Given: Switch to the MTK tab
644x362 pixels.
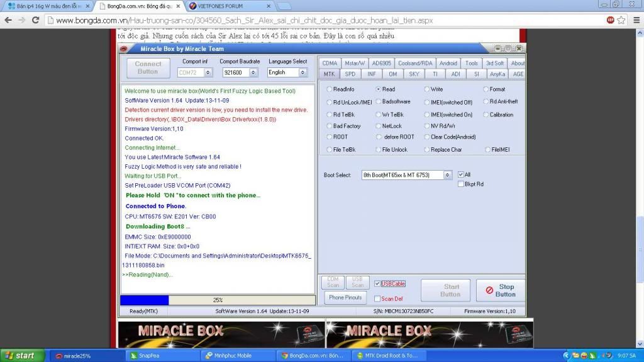Looking at the screenshot, I should point(329,74).
